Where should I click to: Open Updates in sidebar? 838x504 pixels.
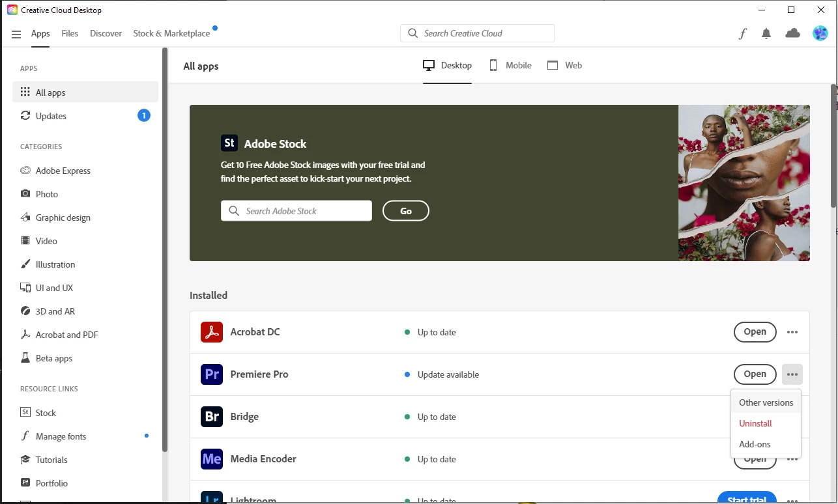click(85, 116)
